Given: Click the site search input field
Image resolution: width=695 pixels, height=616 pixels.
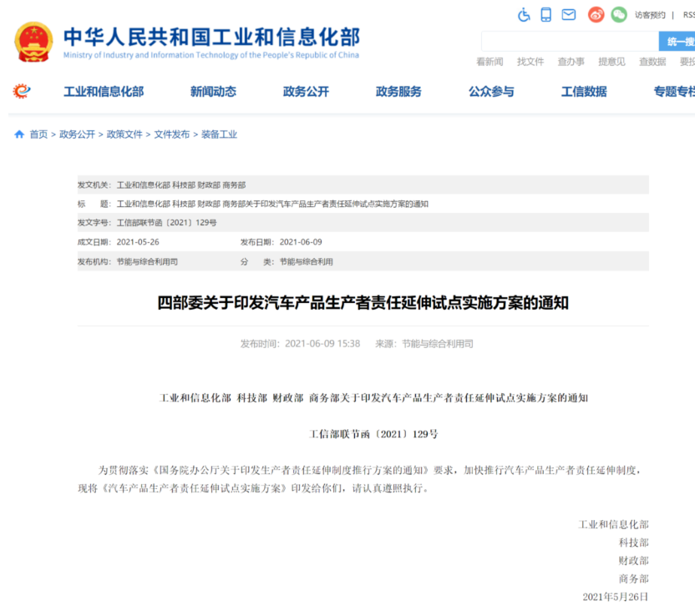Looking at the screenshot, I should 570,41.
